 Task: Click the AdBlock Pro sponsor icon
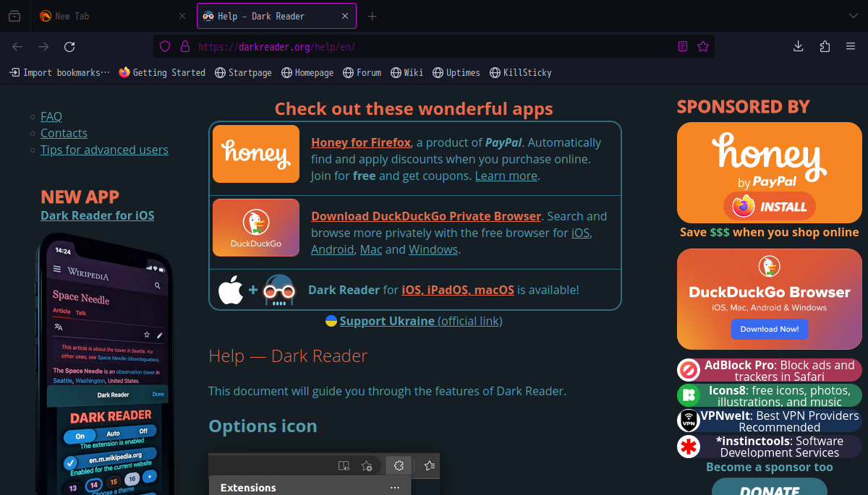pyautogui.click(x=689, y=370)
